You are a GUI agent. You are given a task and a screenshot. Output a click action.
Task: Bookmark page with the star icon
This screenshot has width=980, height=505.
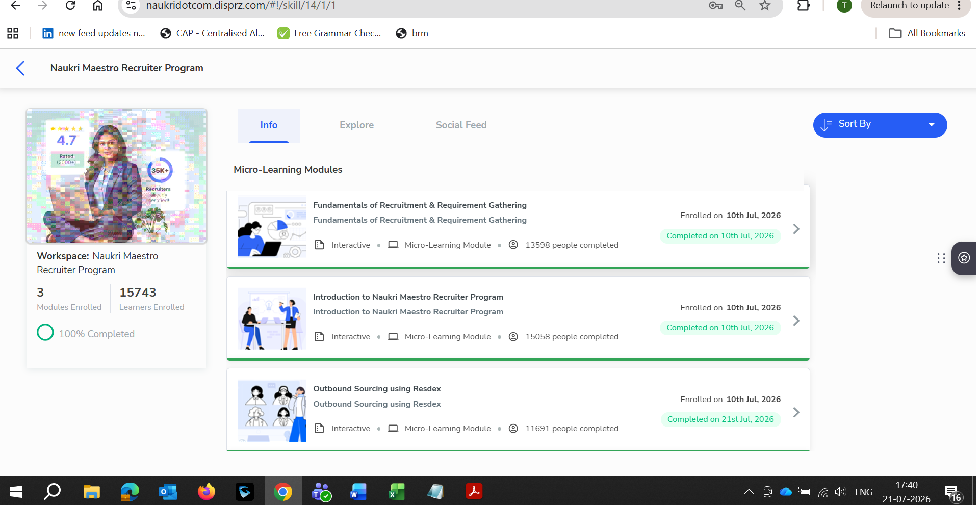coord(764,6)
